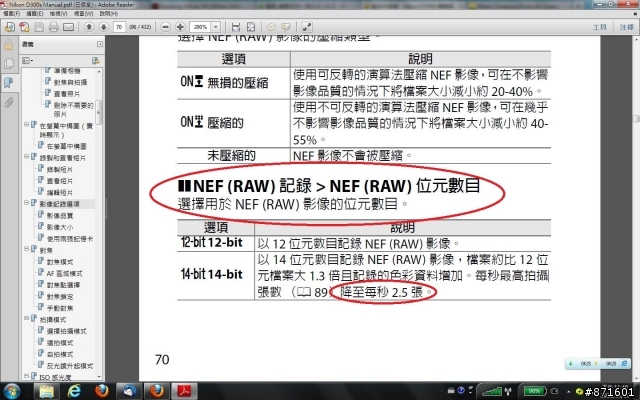Open the attachments paperclip panel
Viewport: 640px width, 400px height.
coord(8,102)
